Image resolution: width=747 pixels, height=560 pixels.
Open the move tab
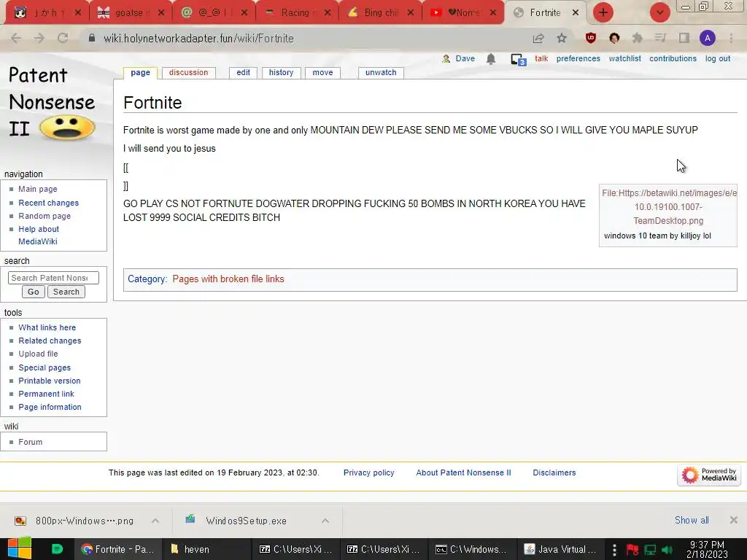point(322,72)
